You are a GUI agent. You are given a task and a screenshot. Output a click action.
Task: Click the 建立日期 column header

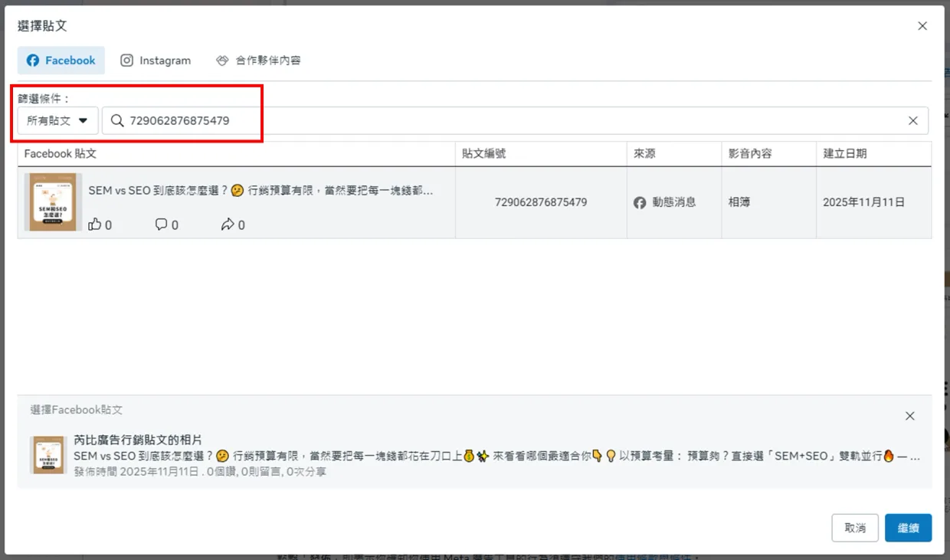tap(845, 154)
